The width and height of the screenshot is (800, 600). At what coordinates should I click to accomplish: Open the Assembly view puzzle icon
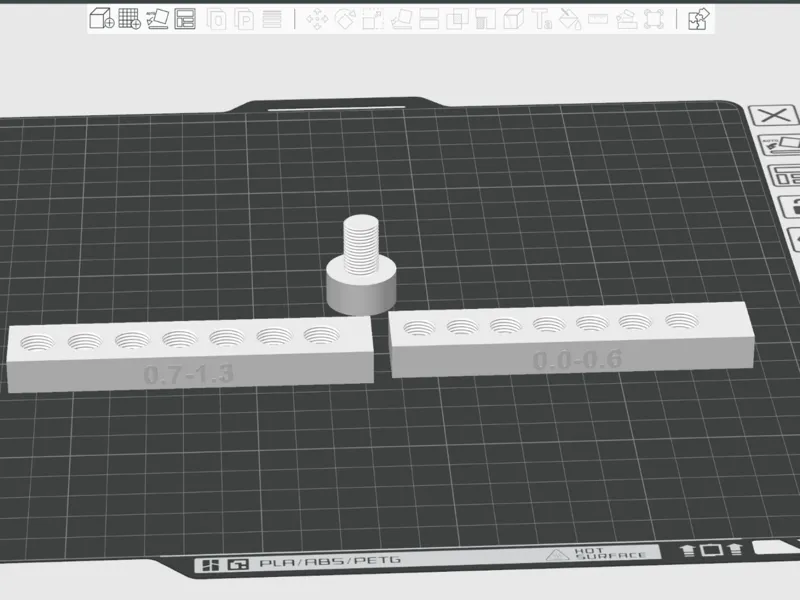[698, 19]
